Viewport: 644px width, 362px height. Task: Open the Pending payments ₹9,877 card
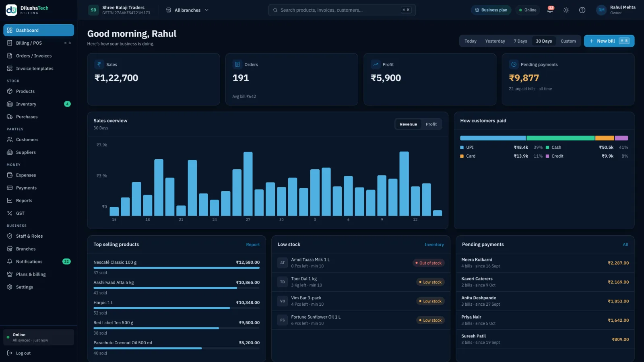tap(568, 79)
